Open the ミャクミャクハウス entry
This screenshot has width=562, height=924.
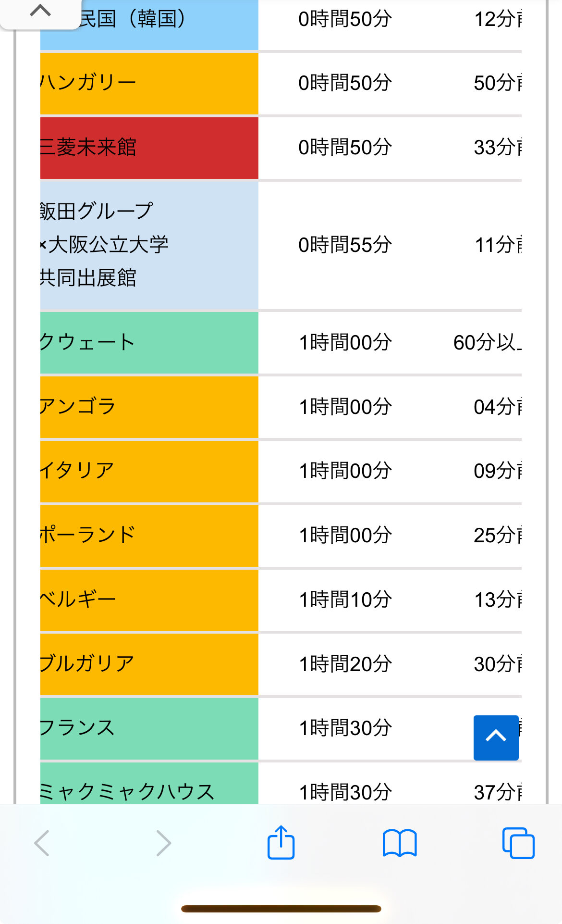(x=149, y=785)
